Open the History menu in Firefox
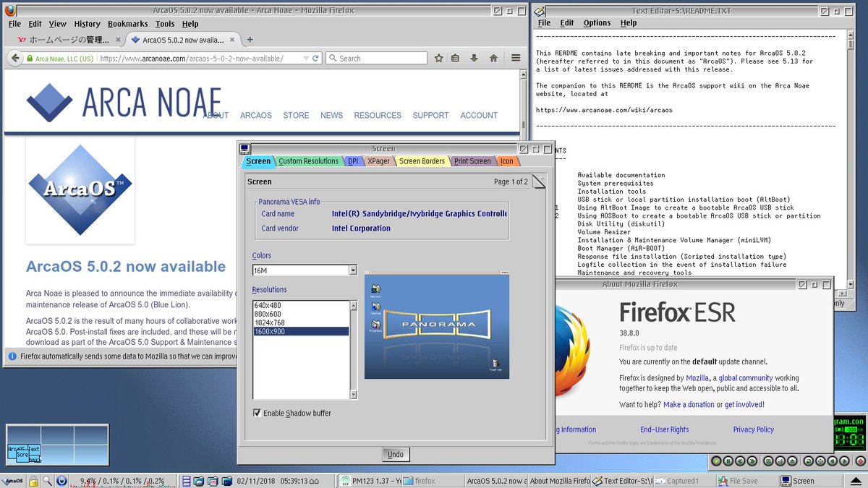 [x=88, y=24]
